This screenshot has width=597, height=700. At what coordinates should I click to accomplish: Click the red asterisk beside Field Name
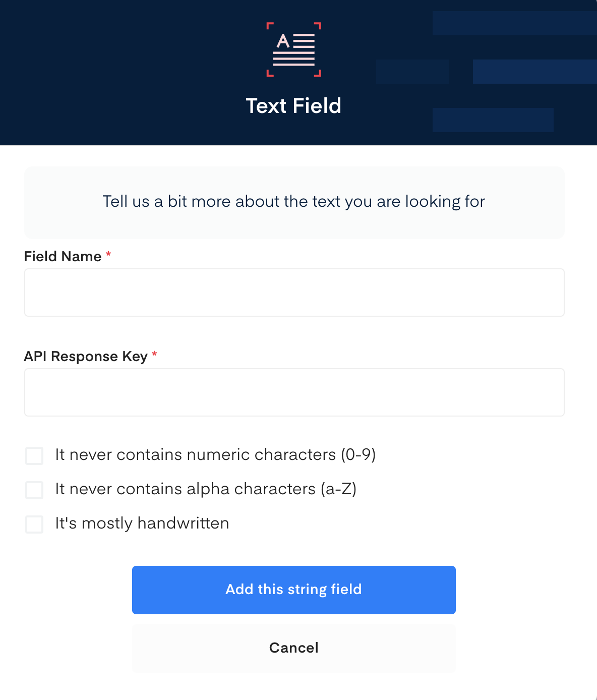[x=108, y=255]
